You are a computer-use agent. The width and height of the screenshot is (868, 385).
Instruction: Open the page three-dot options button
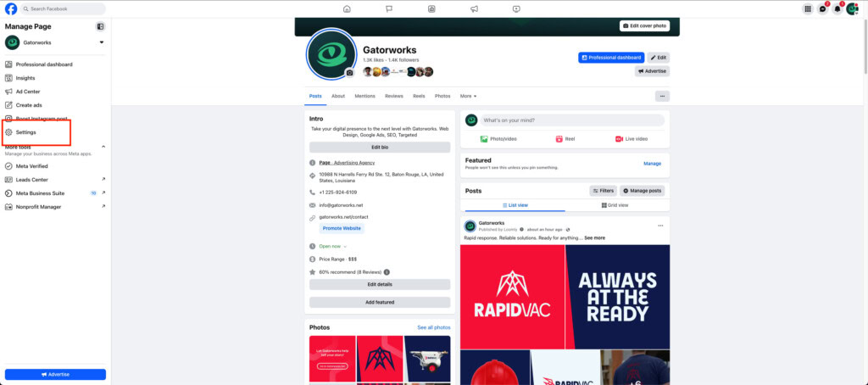click(x=662, y=97)
